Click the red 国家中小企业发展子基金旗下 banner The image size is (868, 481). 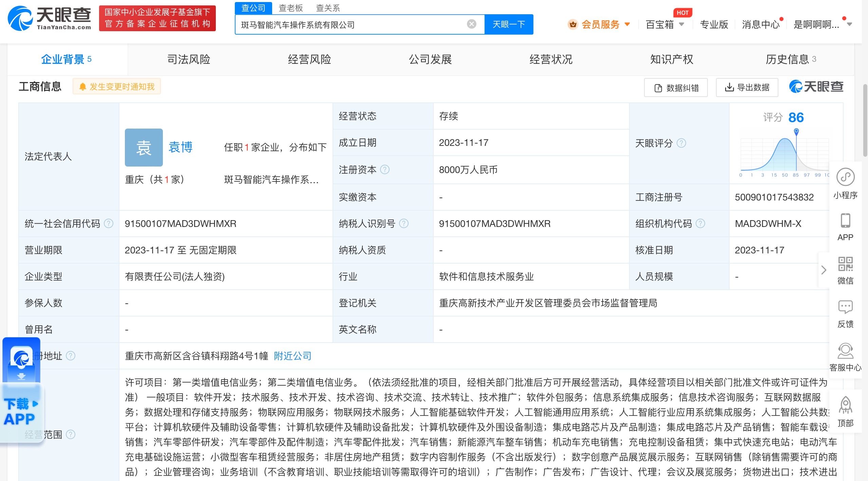pos(157,18)
